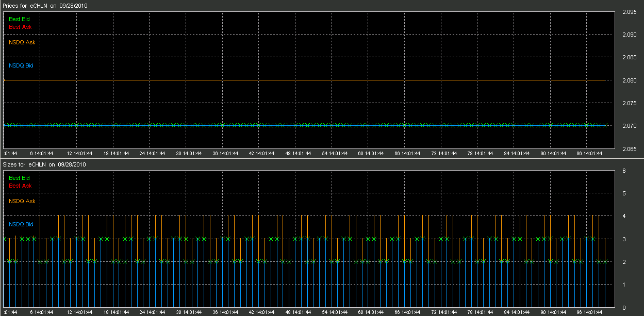Select 'Best Ask' legend in Sizes chart
This screenshot has width=644, height=316.
(x=20, y=186)
